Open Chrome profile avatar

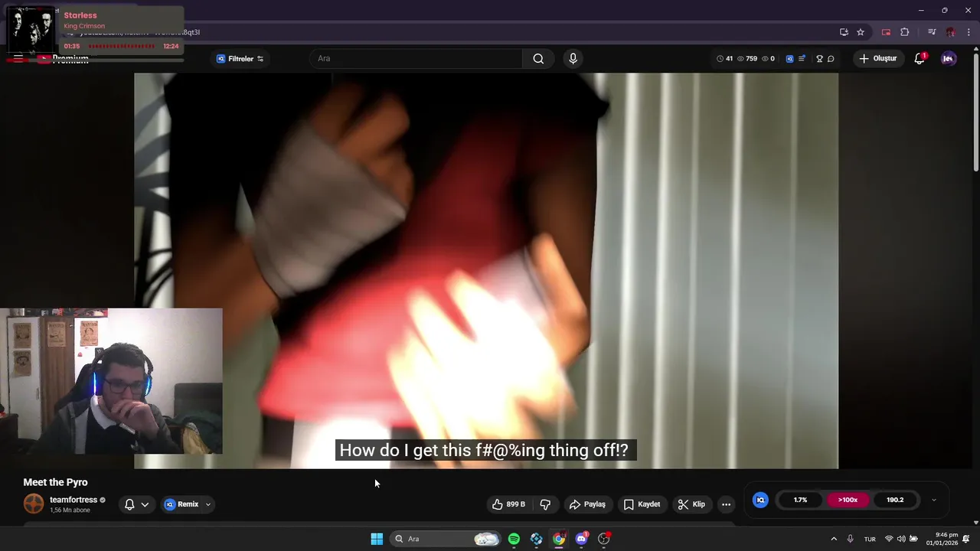pos(950,32)
